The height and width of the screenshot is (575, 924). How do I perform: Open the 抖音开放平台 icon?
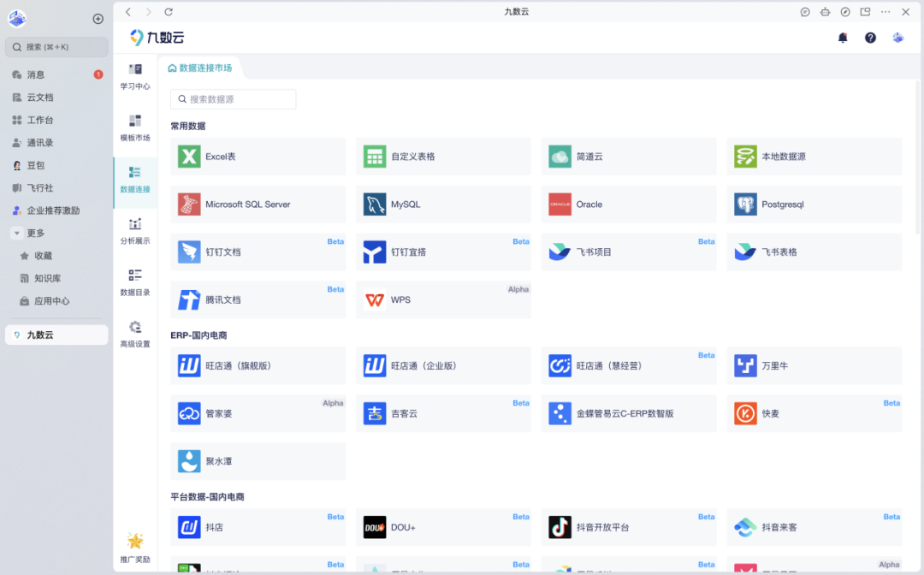(560, 527)
